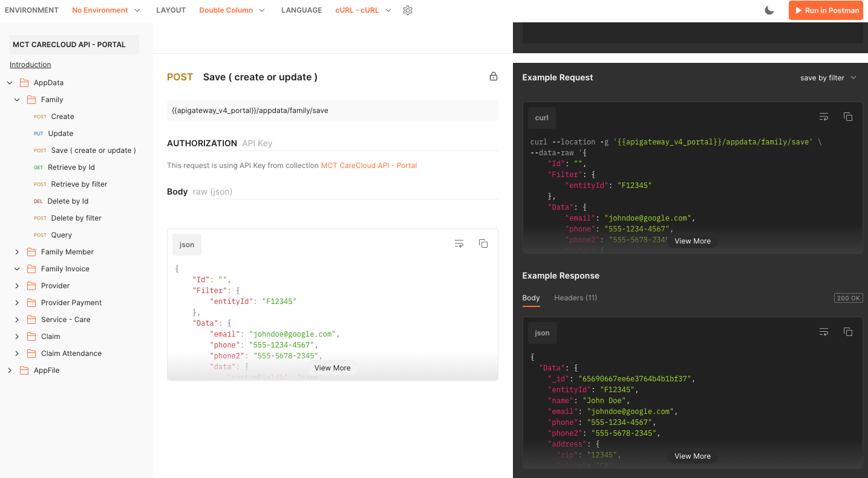Switch to dark mode with moon icon
This screenshot has width=868, height=478.
coord(769,10)
